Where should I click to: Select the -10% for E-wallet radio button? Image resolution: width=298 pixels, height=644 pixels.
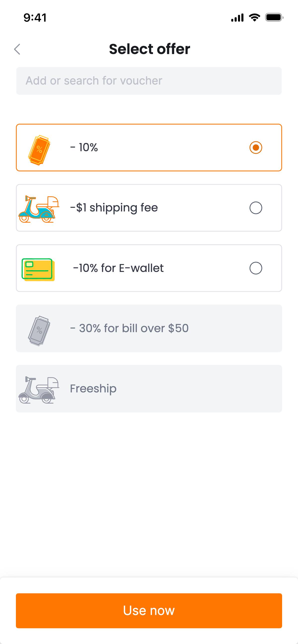[x=256, y=268]
